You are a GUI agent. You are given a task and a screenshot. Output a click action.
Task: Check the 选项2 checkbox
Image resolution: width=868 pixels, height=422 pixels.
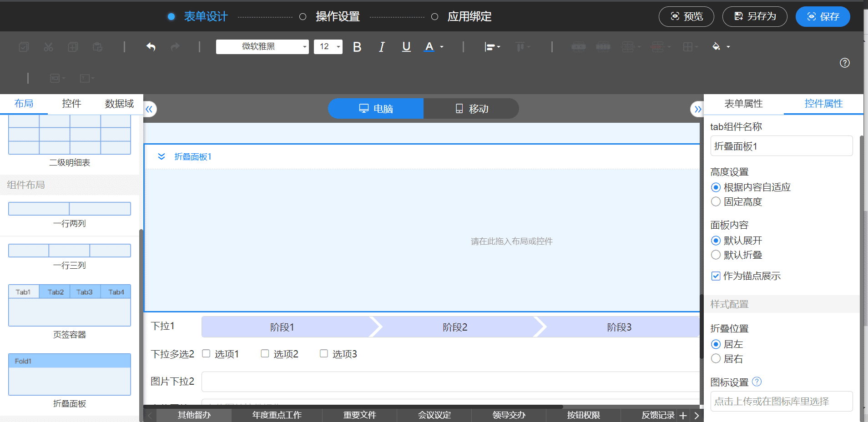(265, 353)
